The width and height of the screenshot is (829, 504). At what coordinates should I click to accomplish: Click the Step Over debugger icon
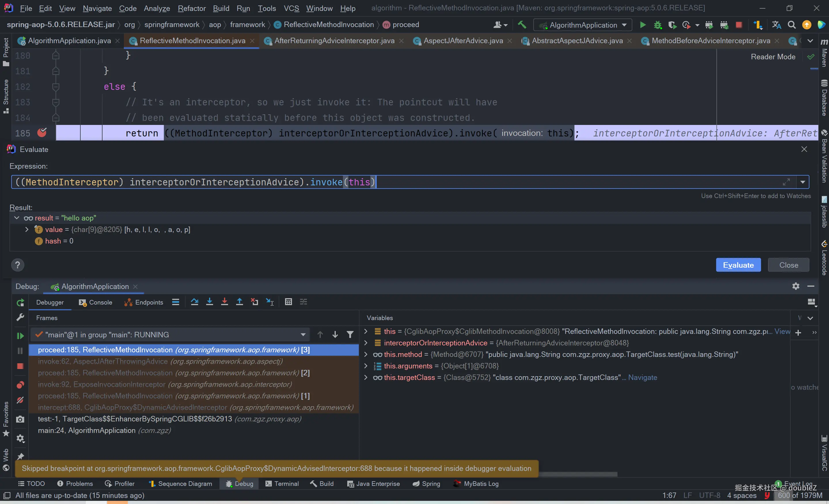pyautogui.click(x=194, y=302)
